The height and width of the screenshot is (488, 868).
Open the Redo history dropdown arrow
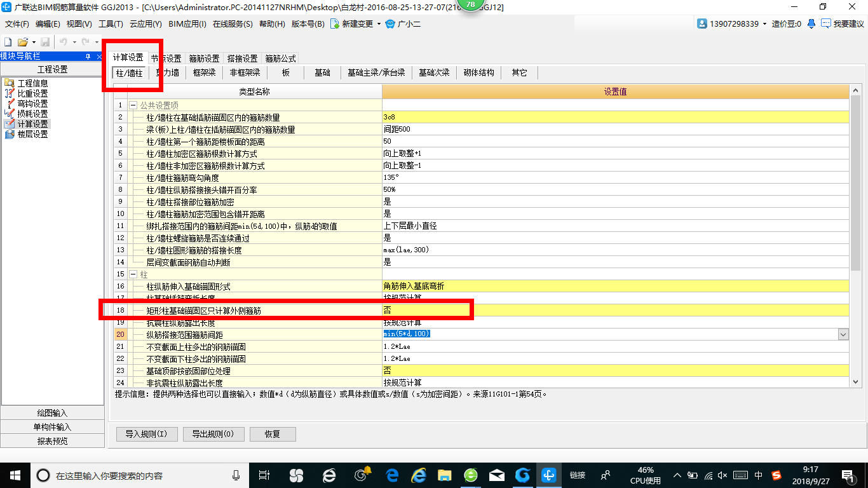pos(96,42)
